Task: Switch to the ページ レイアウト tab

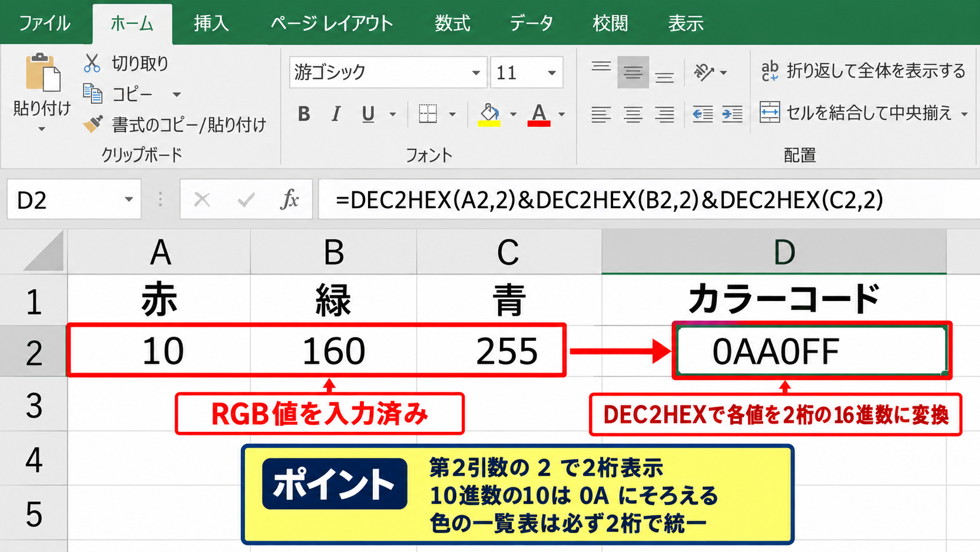Action: pyautogui.click(x=332, y=23)
